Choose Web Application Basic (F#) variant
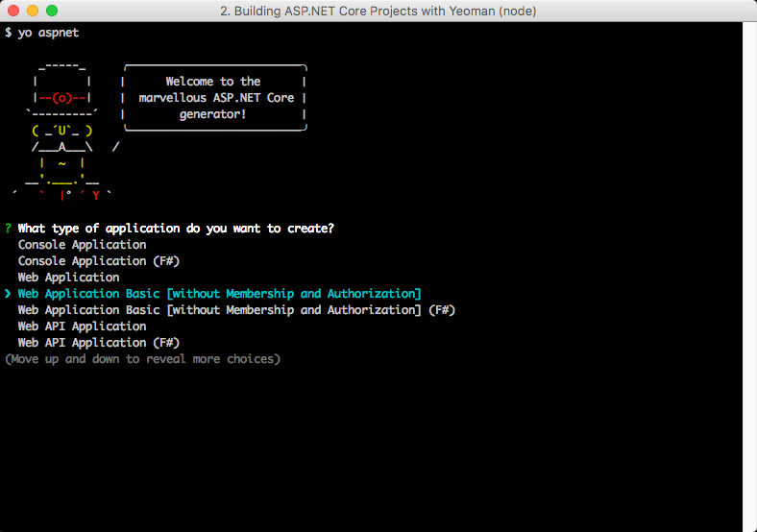The height and width of the screenshot is (532, 757). click(x=236, y=310)
